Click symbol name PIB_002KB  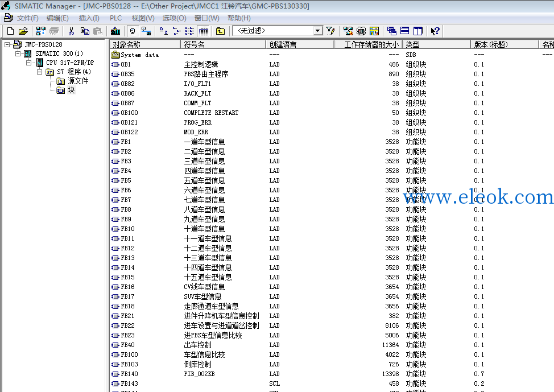point(199,374)
